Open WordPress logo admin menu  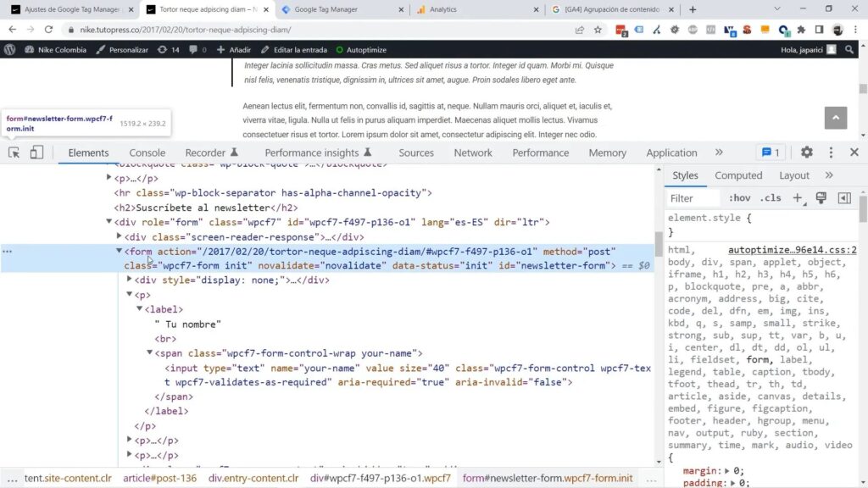(10, 50)
